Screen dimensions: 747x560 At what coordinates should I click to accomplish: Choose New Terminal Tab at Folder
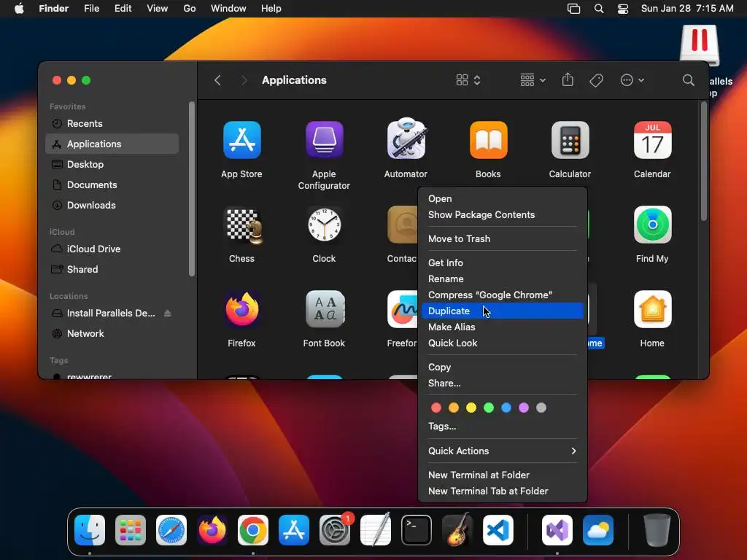click(502, 491)
